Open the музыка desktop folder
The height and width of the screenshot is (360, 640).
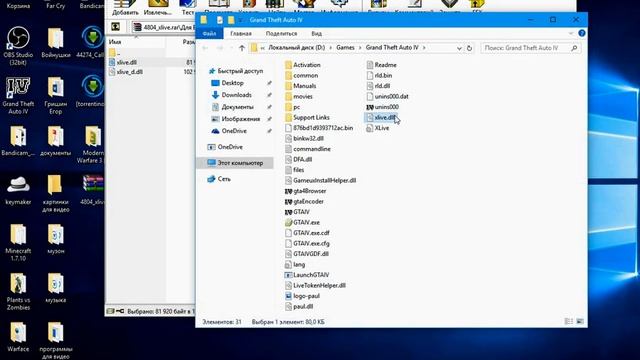(x=56, y=288)
